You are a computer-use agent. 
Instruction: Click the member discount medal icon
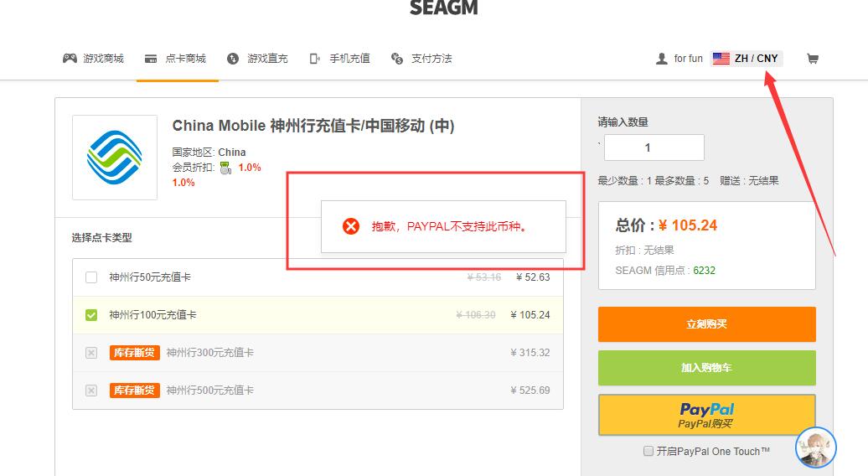tap(225, 168)
